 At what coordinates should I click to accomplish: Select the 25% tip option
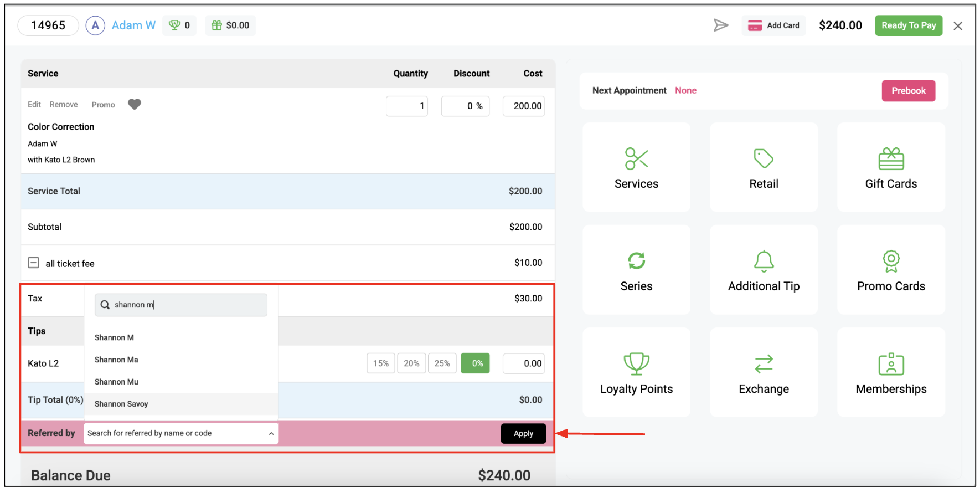click(442, 363)
